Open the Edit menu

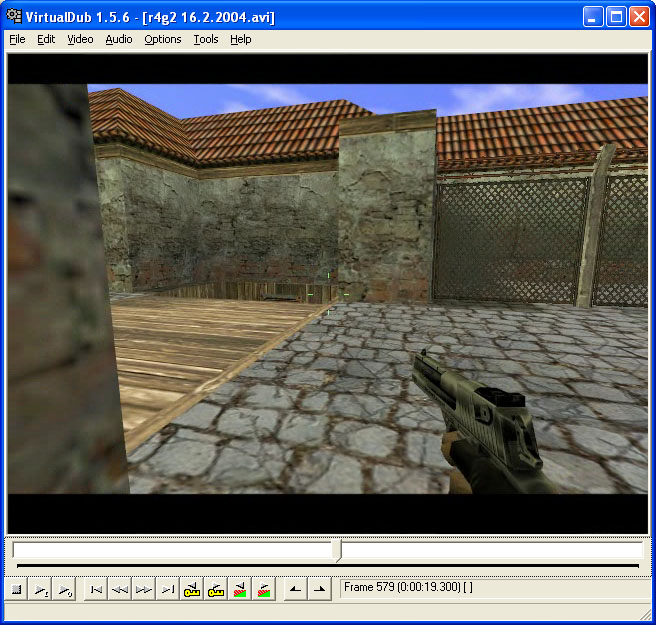[46, 39]
